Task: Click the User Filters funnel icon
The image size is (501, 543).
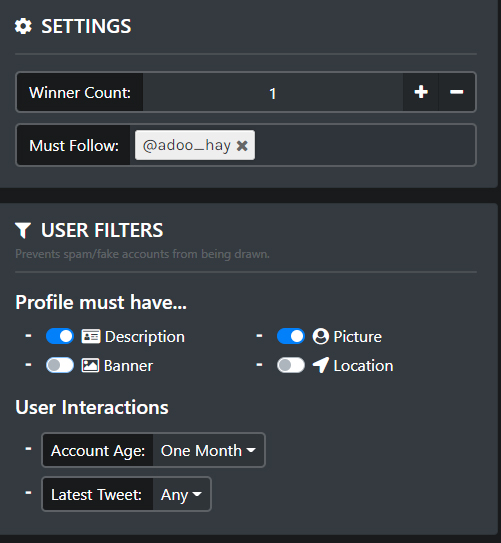Action: [23, 230]
